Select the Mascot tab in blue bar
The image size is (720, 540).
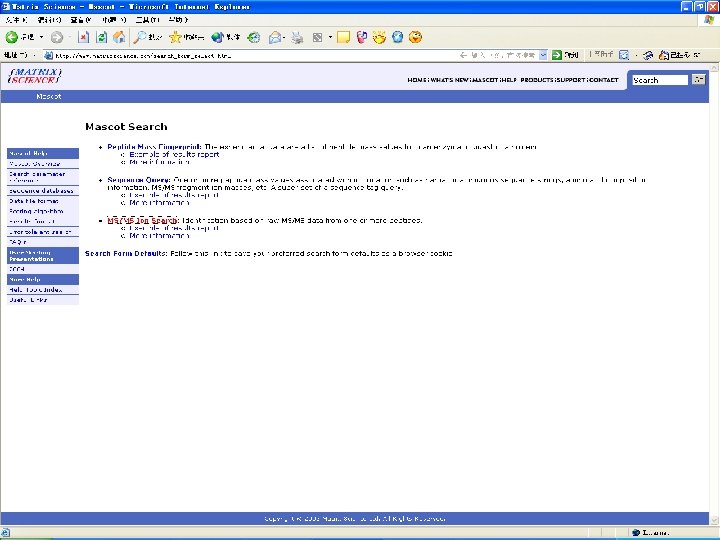pyautogui.click(x=49, y=96)
